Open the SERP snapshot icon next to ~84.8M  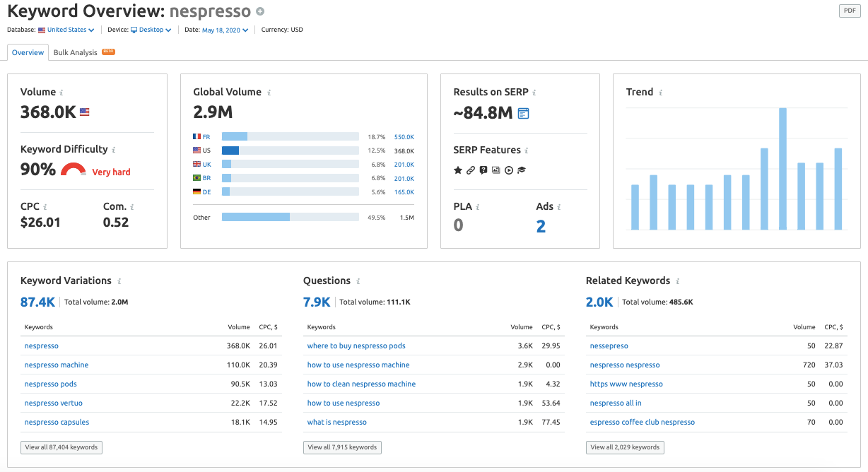tap(523, 113)
